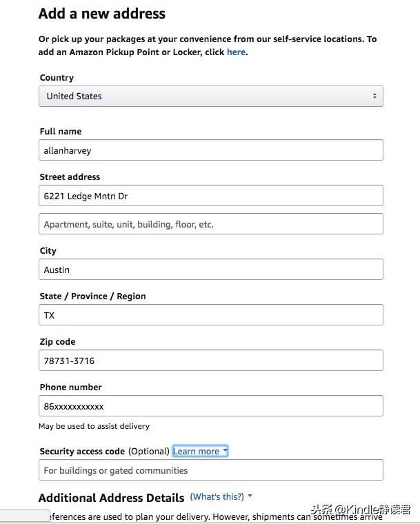420x524 pixels.
Task: Focus the Zip code input showing 78731-3716
Action: [210, 361]
